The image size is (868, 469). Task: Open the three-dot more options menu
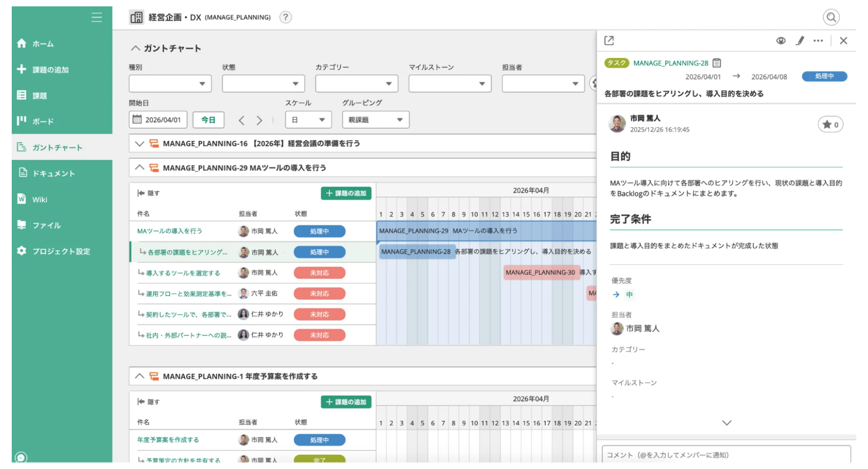pyautogui.click(x=818, y=40)
